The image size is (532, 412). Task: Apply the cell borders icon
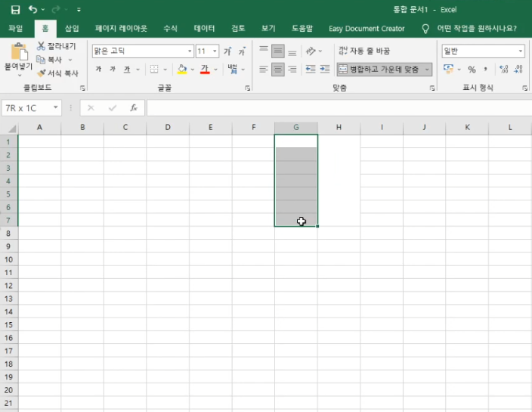point(154,70)
